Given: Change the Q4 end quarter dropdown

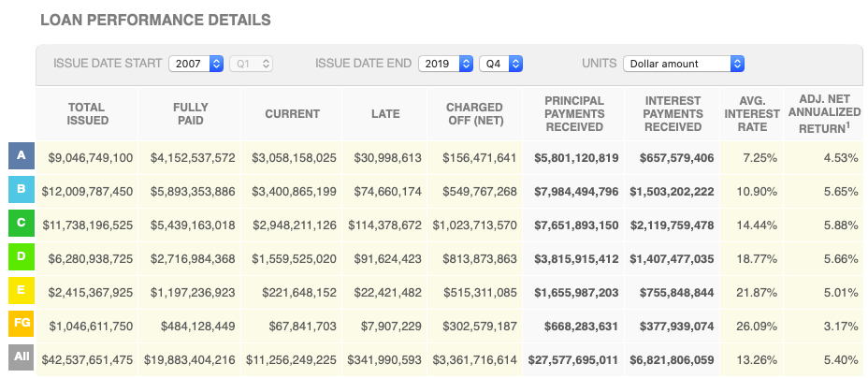Looking at the screenshot, I should [x=500, y=64].
